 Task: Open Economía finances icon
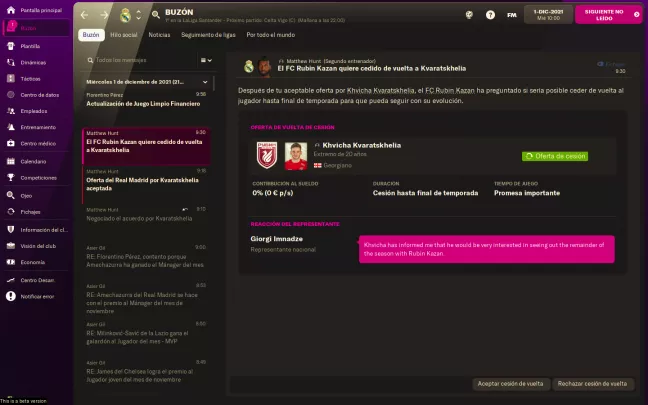11,262
